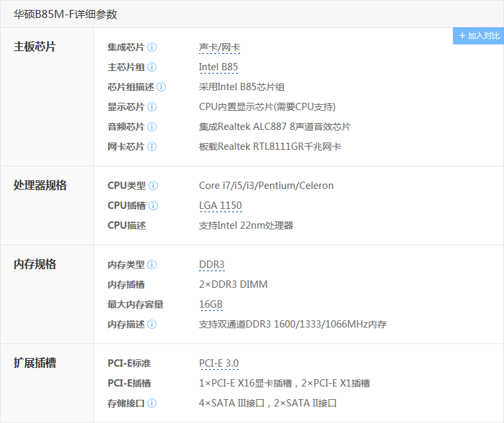
Task: Open the PCI-E 3.0 link
Action: pos(219,363)
